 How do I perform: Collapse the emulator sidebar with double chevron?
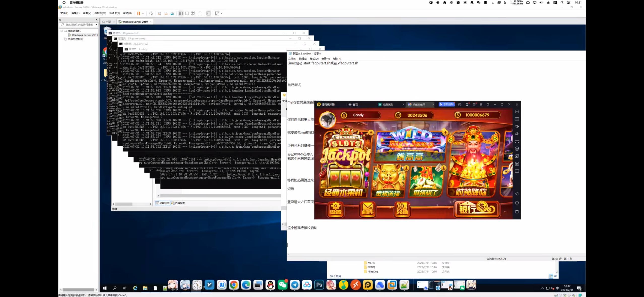[x=517, y=105]
